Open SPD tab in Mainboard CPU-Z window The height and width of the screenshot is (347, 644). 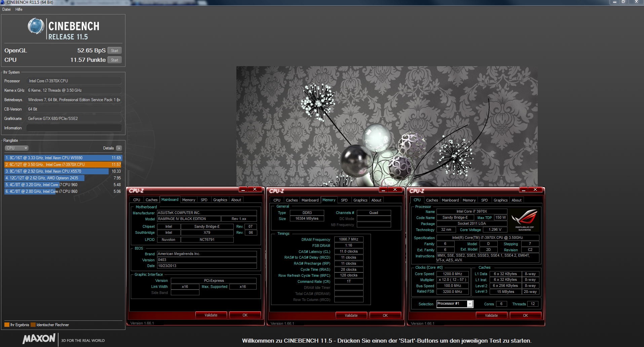204,200
